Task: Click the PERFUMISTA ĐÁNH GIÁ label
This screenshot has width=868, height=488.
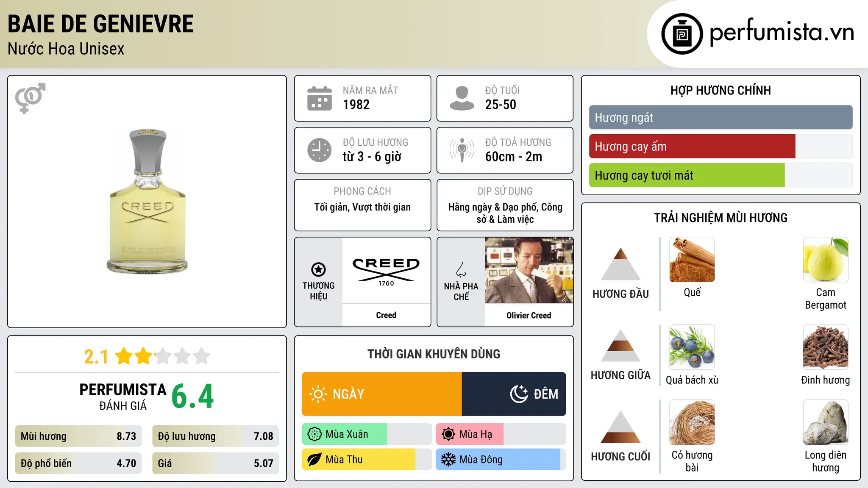Action: click(123, 396)
